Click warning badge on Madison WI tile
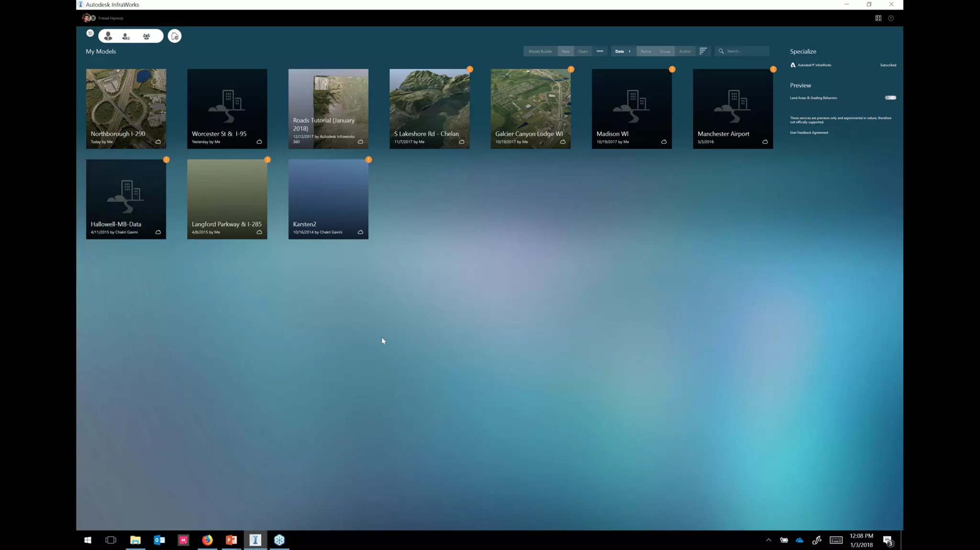This screenshot has height=550, width=980. 672,69
